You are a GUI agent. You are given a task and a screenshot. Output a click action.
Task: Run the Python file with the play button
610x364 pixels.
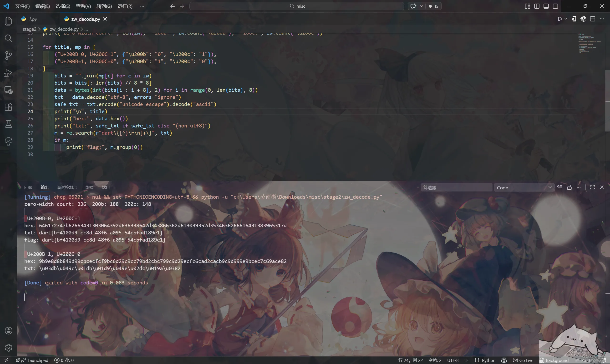pos(560,19)
